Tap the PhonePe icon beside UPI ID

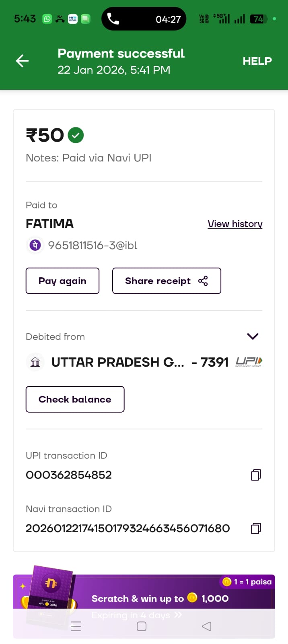35,245
